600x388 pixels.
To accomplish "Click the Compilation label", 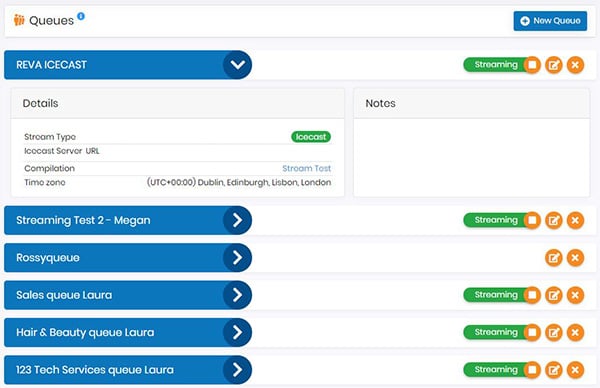I will point(49,168).
